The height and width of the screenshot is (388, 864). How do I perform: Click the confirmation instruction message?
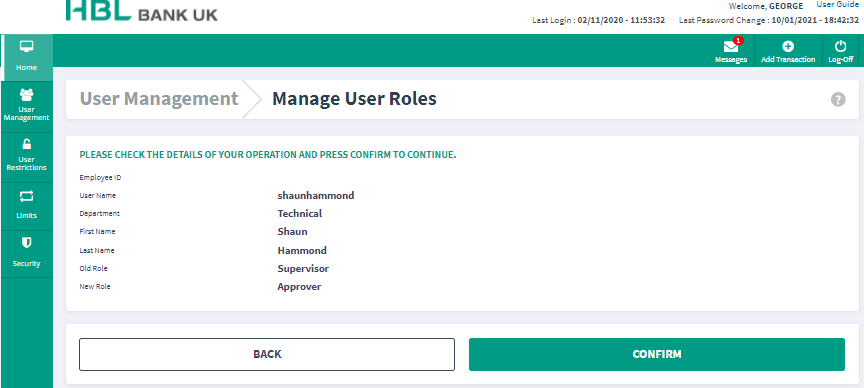(268, 155)
